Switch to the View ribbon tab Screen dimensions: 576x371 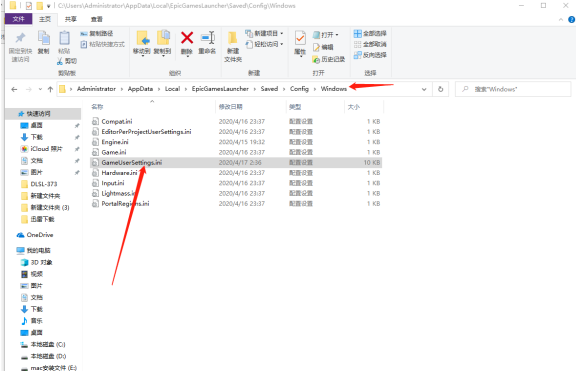click(x=97, y=19)
